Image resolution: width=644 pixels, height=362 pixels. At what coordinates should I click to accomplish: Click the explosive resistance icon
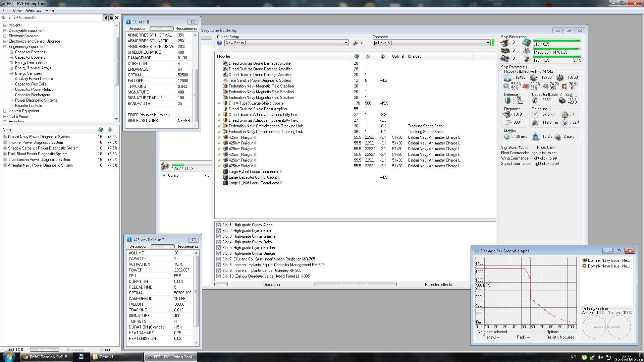(x=564, y=86)
